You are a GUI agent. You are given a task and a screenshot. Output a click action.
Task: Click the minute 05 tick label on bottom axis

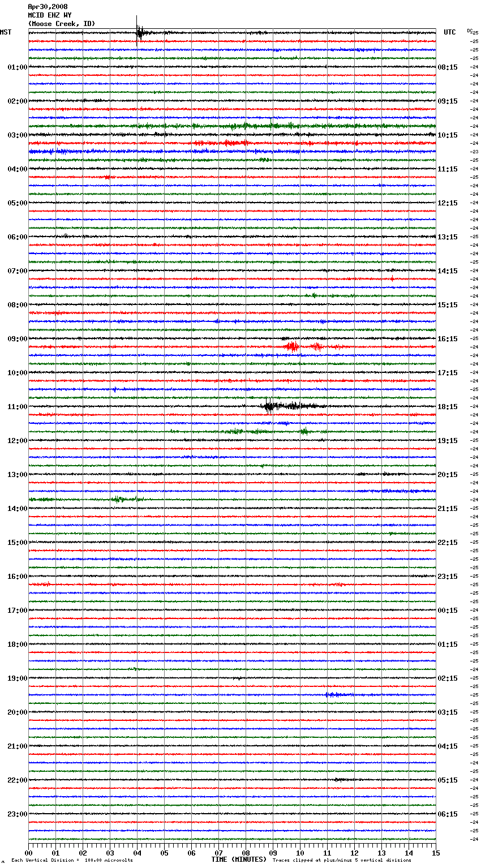[164, 853]
